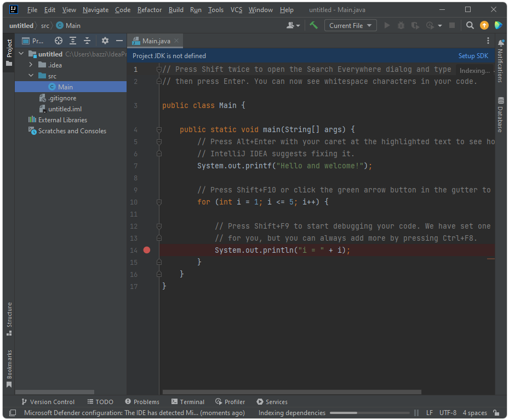Open the profiler run dropdown arrow
Viewport: 509px width, 420px height.
click(440, 26)
